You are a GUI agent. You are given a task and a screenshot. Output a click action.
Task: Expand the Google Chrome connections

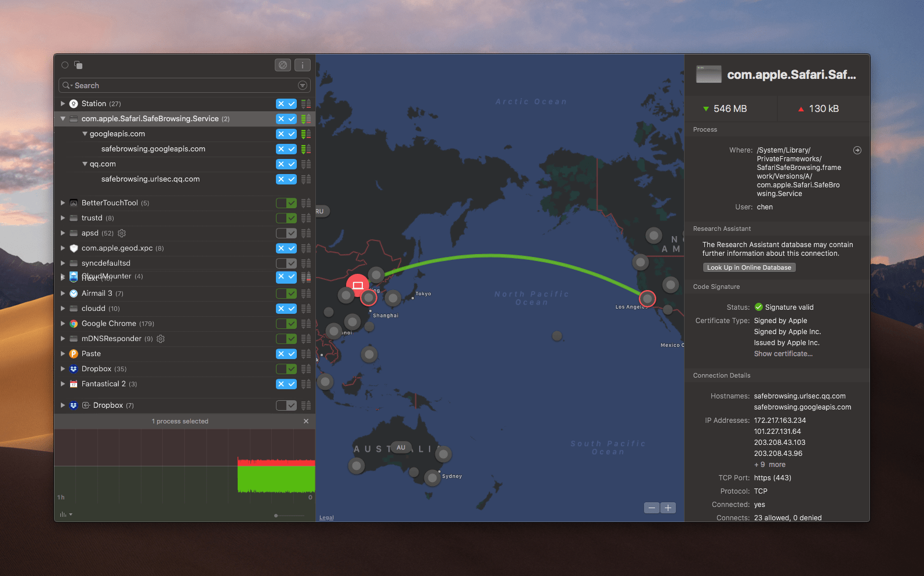click(x=63, y=324)
